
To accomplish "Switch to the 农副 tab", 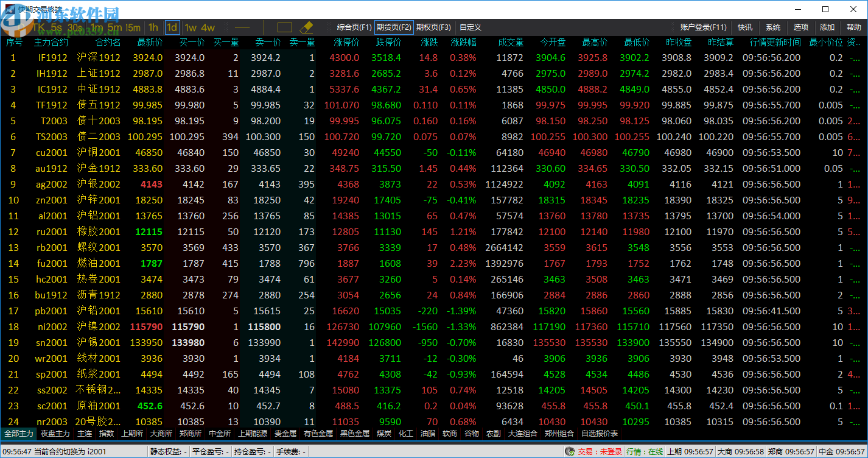I will pos(494,434).
